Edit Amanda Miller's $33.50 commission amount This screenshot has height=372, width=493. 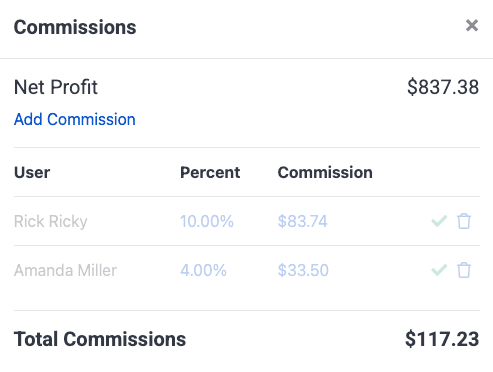click(303, 270)
